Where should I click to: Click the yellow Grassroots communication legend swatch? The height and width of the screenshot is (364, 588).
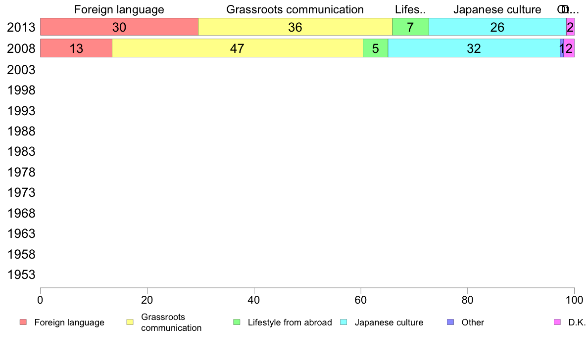click(130, 322)
